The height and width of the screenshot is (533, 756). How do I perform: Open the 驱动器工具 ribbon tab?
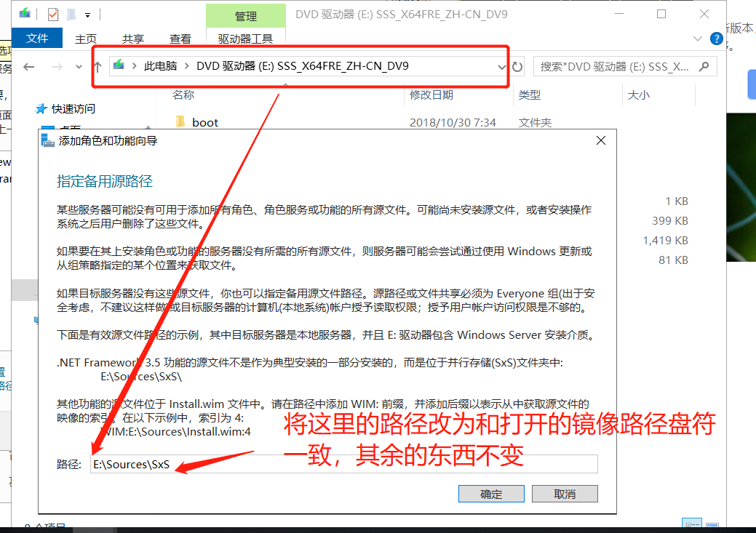pyautogui.click(x=245, y=39)
